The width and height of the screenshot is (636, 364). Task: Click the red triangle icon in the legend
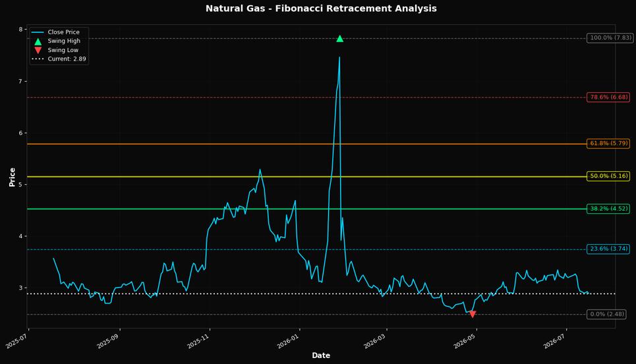point(38,50)
